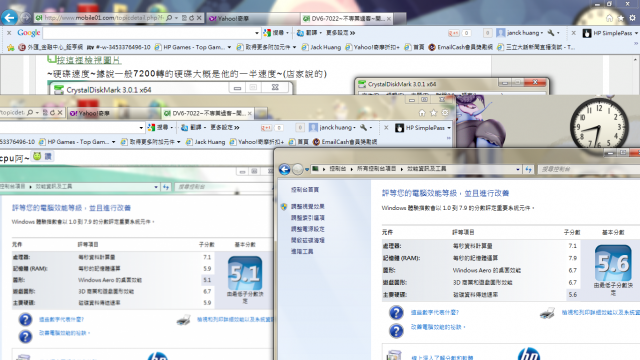Click the Back arrow in the right Control Panel window
Image resolution: width=640 pixels, height=360 pixels.
pos(284,169)
